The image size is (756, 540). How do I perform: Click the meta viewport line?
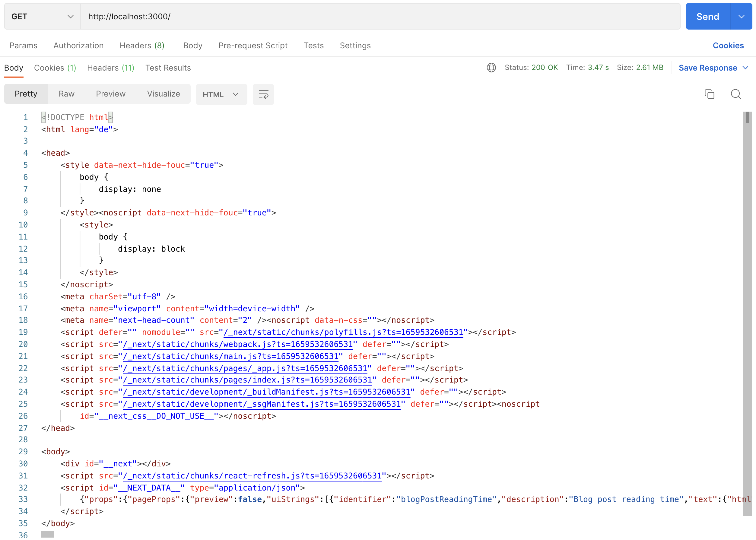188,309
